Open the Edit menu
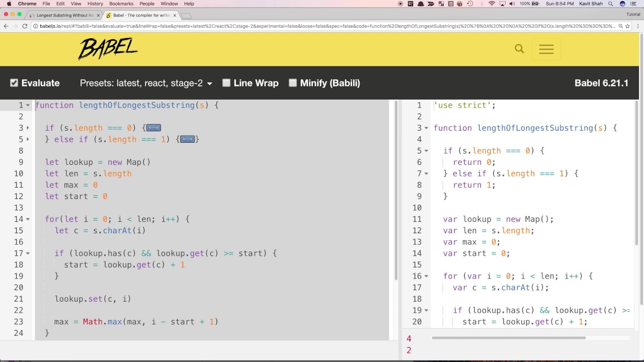 point(60,4)
